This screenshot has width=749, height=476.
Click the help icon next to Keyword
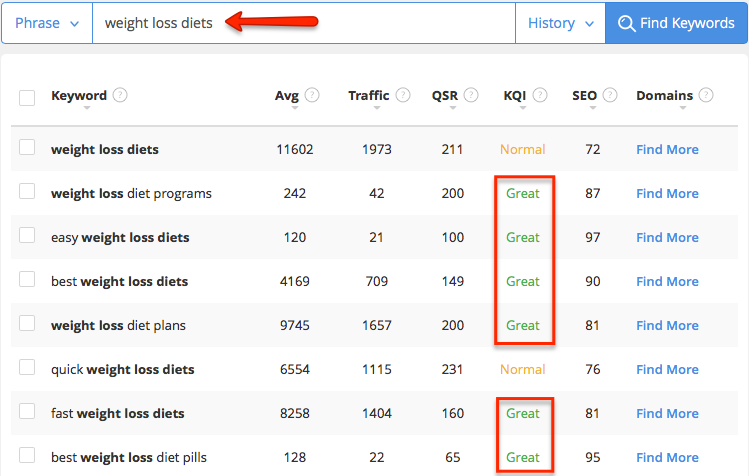coord(120,95)
